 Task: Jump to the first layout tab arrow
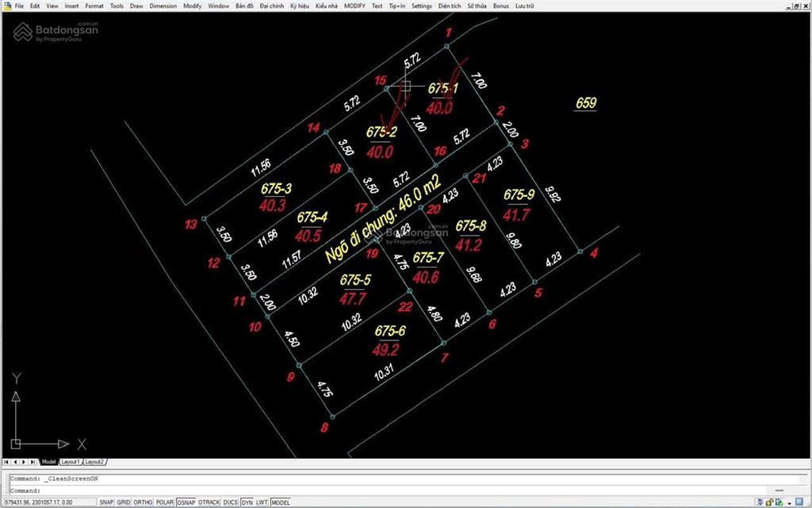pos(6,461)
